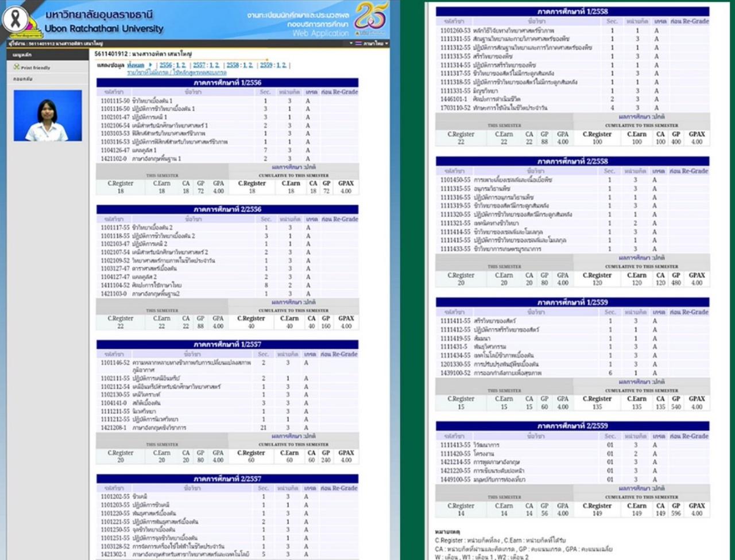Viewport: 735px width, 560px height.
Task: Click the show-all semesters link
Action: pyautogui.click(x=136, y=65)
